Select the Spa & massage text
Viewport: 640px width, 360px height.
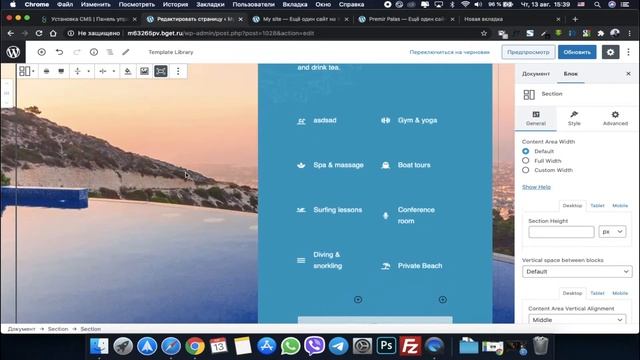click(338, 165)
